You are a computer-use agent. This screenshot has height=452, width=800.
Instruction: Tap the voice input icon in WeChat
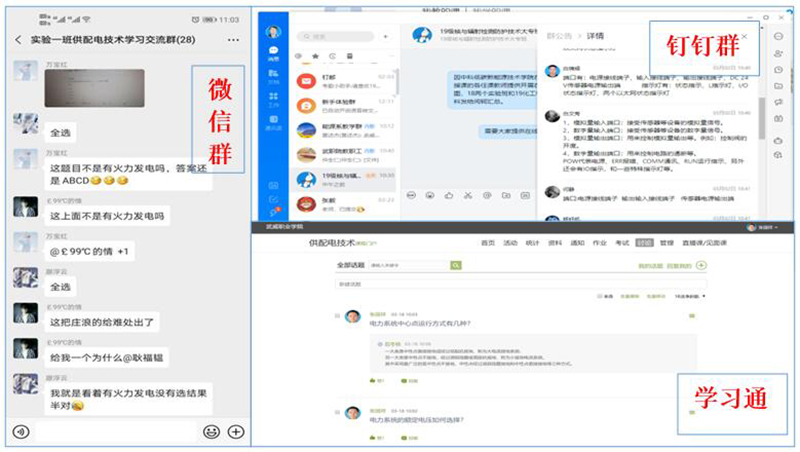point(19,432)
